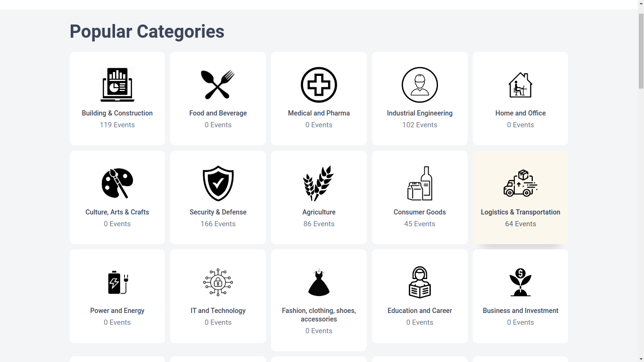Select the Logistics & Transportation truck icon
The width and height of the screenshot is (644, 362).
click(520, 183)
